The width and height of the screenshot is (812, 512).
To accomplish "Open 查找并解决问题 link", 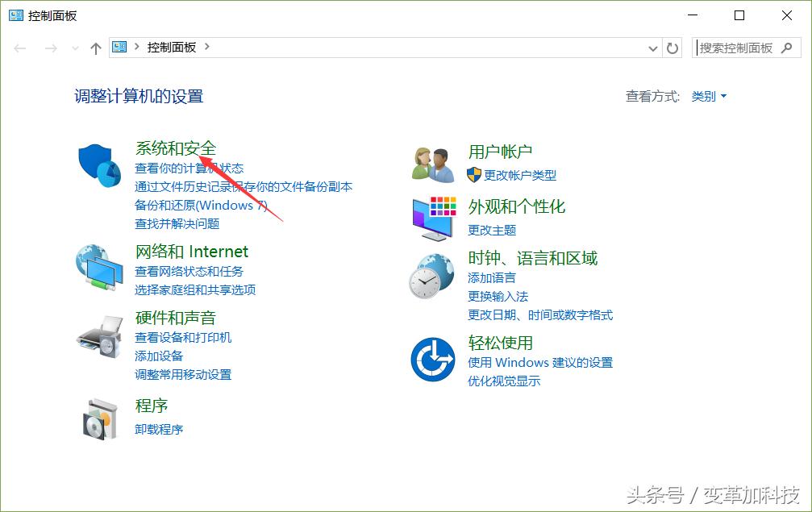I will pyautogui.click(x=177, y=223).
